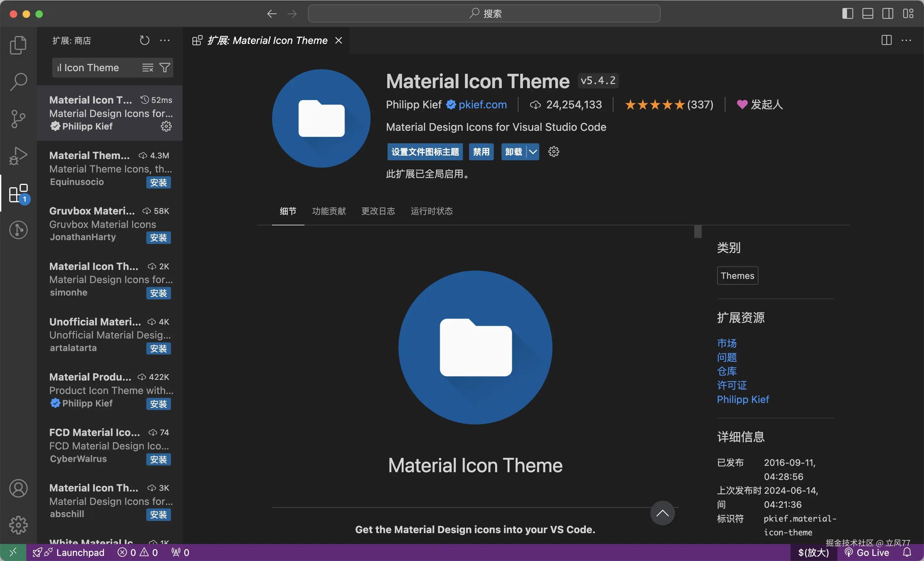Click the 发起人 sponsor heart link
This screenshot has height=561, width=924.
760,105
